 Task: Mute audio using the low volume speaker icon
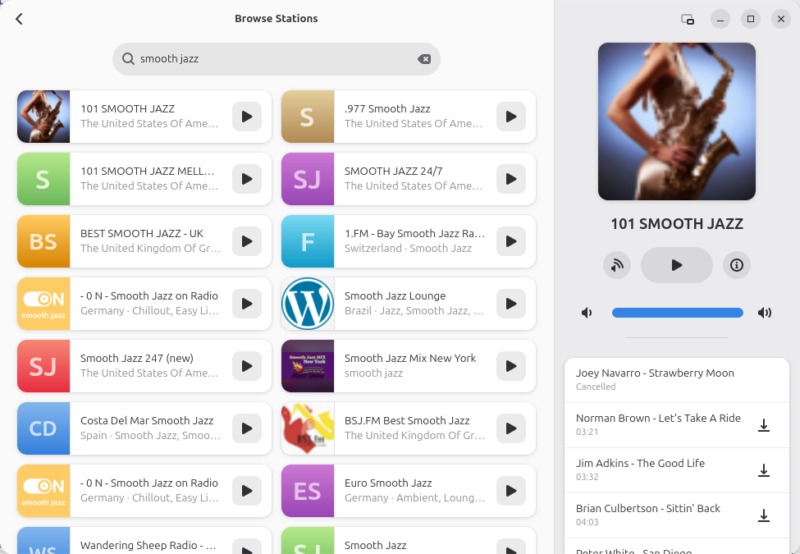point(587,313)
